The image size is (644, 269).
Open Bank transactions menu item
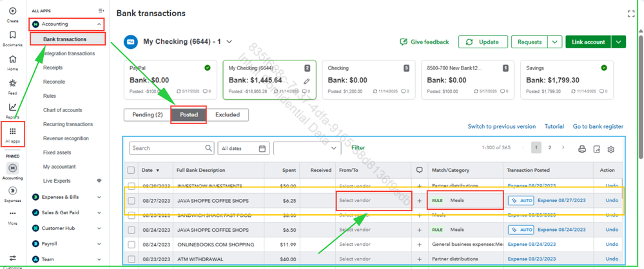[64, 39]
